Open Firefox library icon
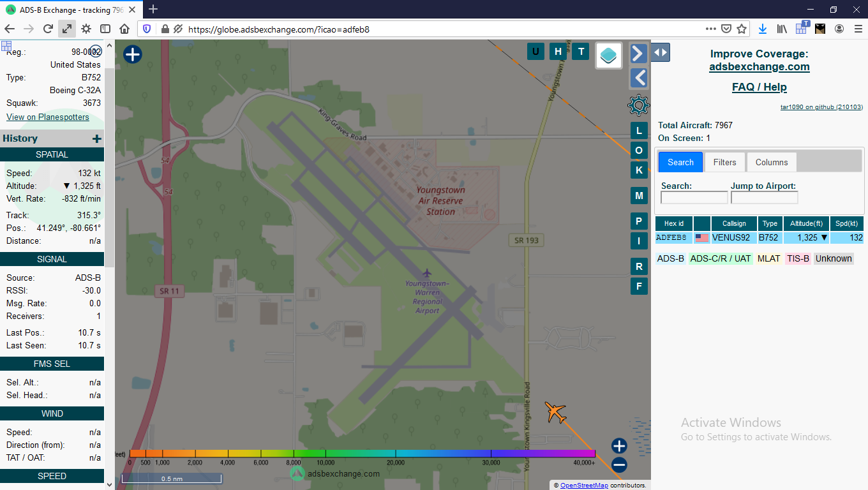This screenshot has height=490, width=868. (782, 29)
